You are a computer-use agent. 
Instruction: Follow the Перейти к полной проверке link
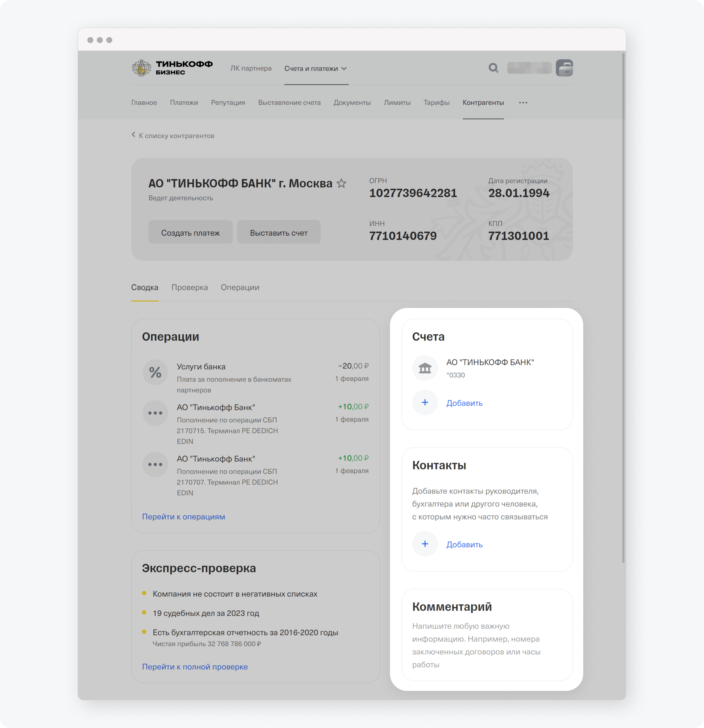coord(195,667)
